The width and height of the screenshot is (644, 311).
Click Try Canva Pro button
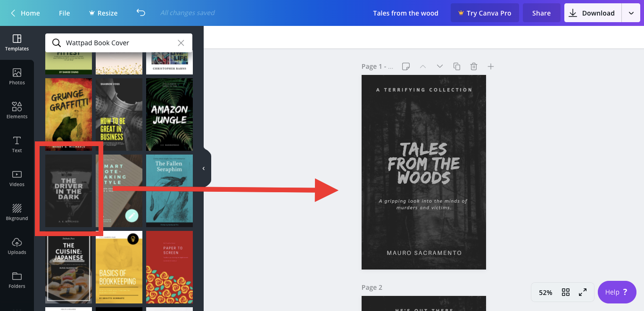click(x=485, y=13)
